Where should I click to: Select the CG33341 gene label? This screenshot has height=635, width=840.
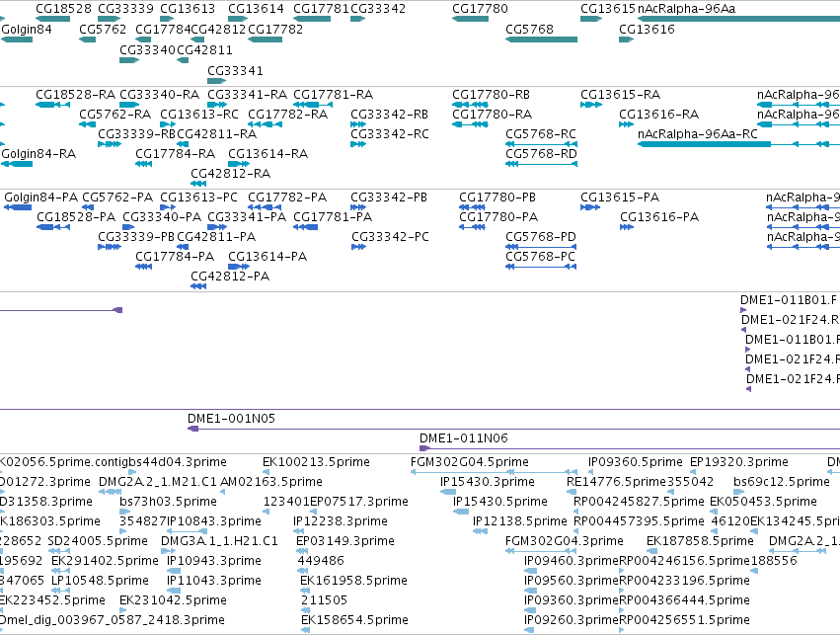(x=235, y=71)
